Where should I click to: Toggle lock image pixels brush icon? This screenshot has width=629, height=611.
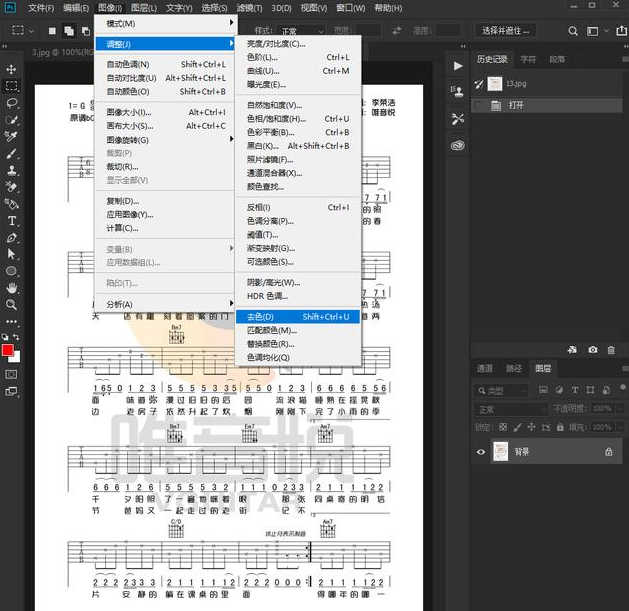[x=517, y=427]
